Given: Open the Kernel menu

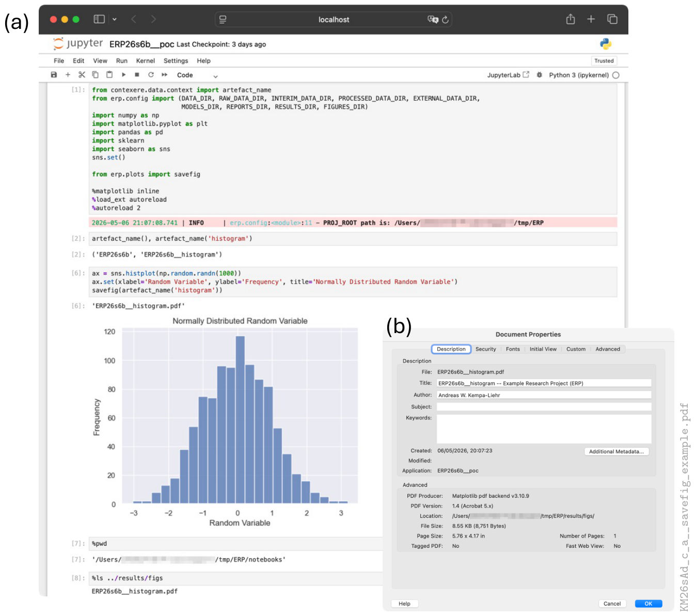Looking at the screenshot, I should point(146,60).
